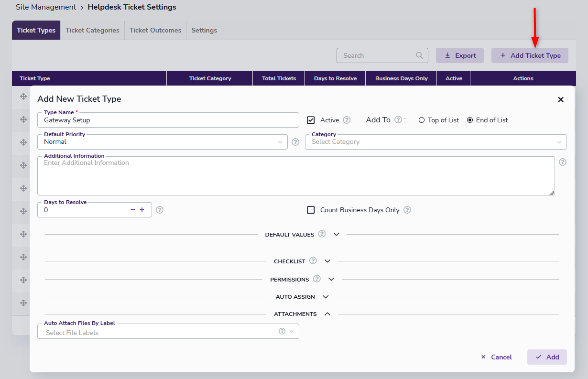Click help icon next to Active checkbox

(x=347, y=120)
